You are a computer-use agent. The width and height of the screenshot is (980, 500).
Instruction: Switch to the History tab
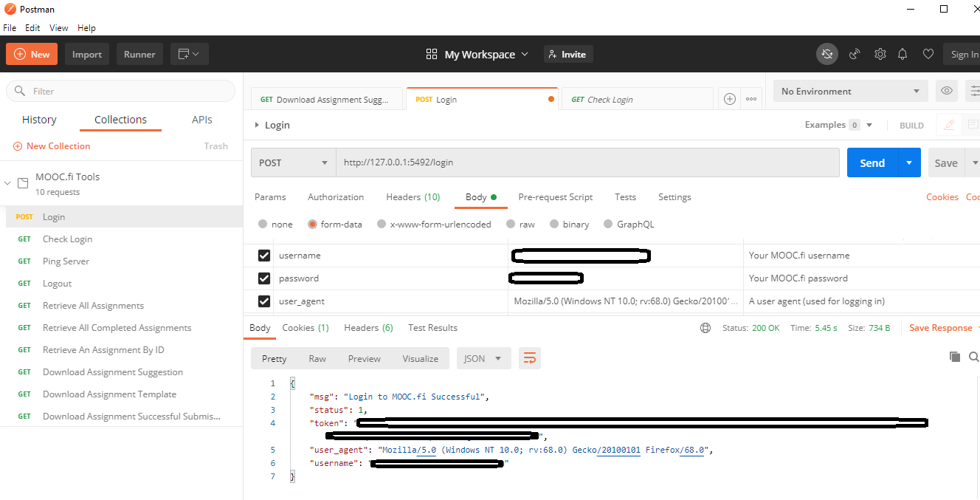(x=39, y=120)
